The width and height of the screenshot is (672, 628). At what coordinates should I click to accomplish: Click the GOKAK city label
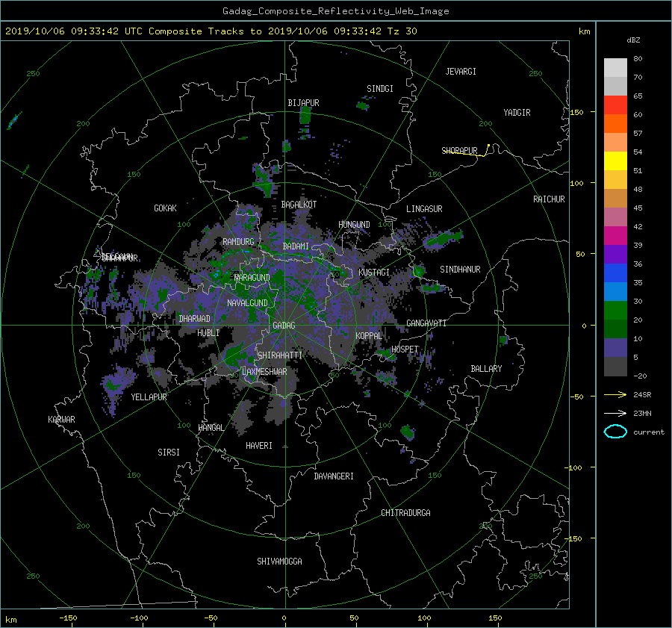pyautogui.click(x=166, y=208)
